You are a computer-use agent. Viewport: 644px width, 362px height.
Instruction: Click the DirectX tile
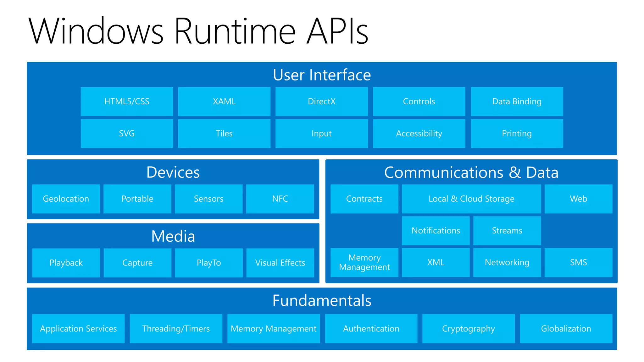[x=321, y=101]
